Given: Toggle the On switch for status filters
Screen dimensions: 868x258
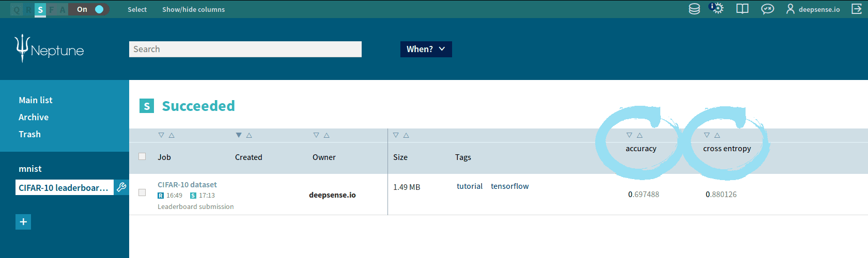Looking at the screenshot, I should pos(99,9).
